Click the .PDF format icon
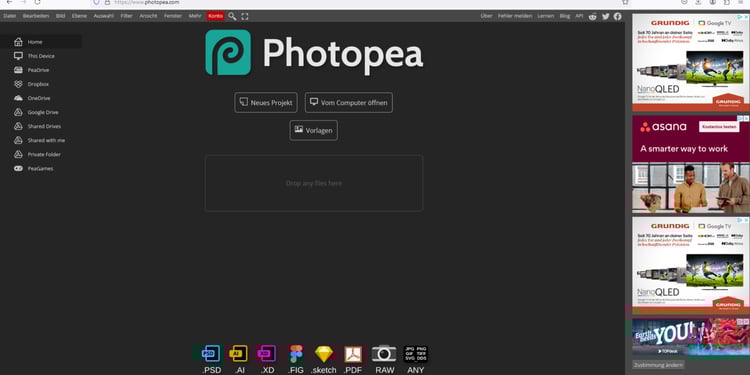The height and width of the screenshot is (375, 750). pos(353,354)
